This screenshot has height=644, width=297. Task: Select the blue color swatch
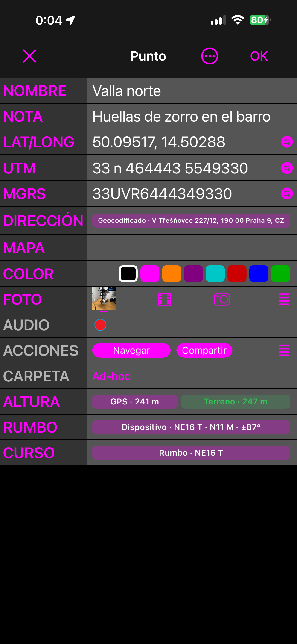point(259,274)
